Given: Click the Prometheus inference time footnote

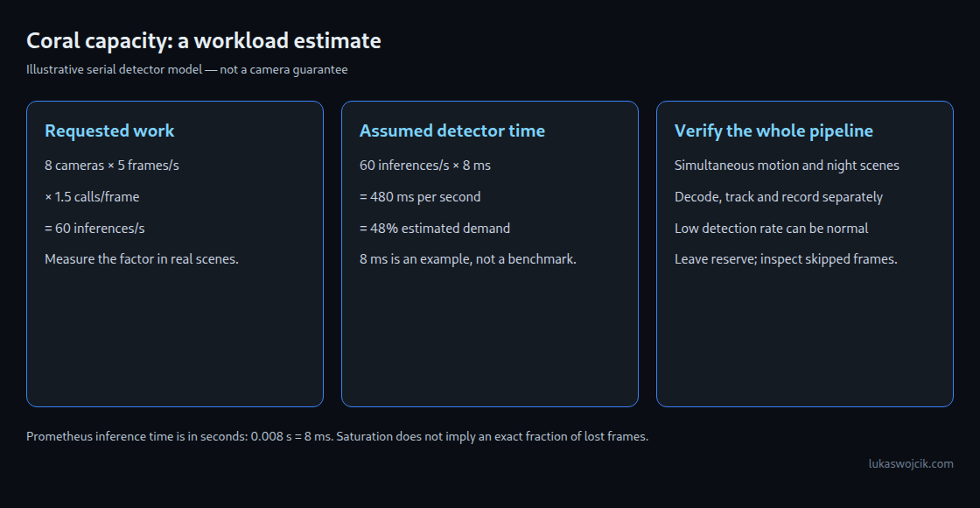Looking at the screenshot, I should [x=338, y=437].
